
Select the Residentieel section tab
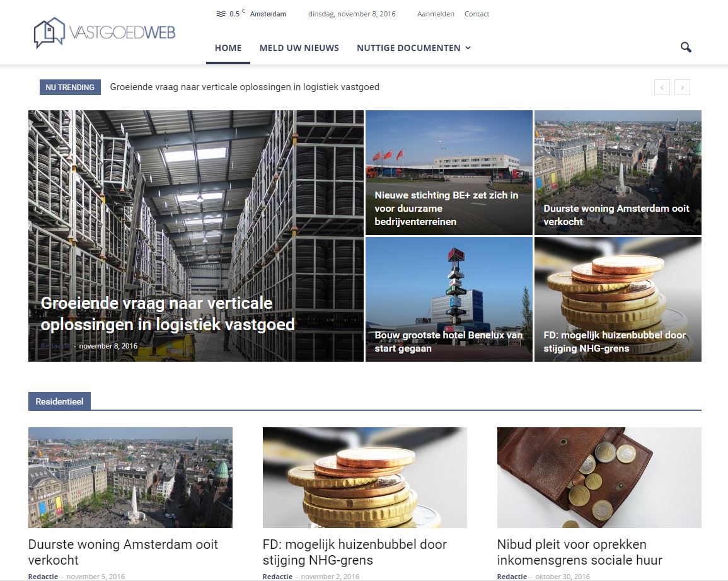(x=59, y=401)
